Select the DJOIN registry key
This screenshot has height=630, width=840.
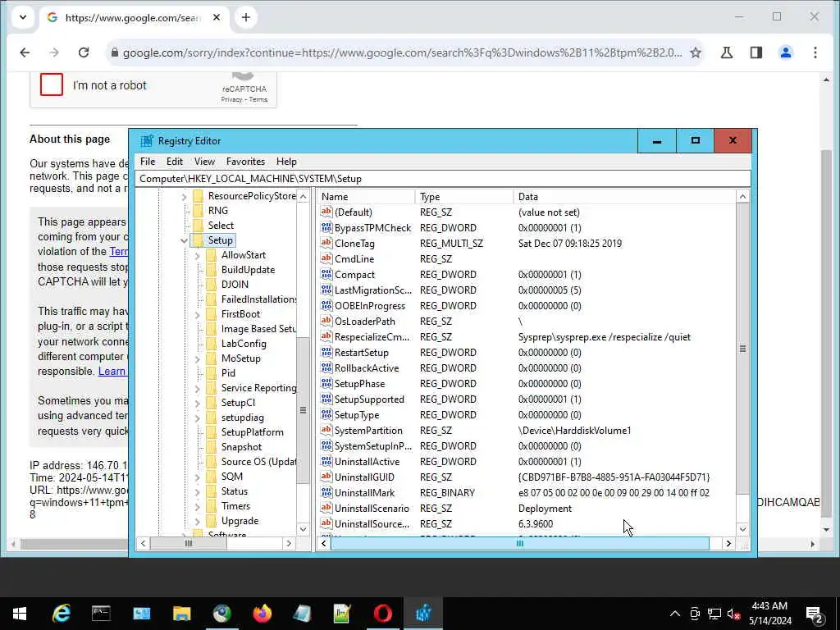pos(235,285)
